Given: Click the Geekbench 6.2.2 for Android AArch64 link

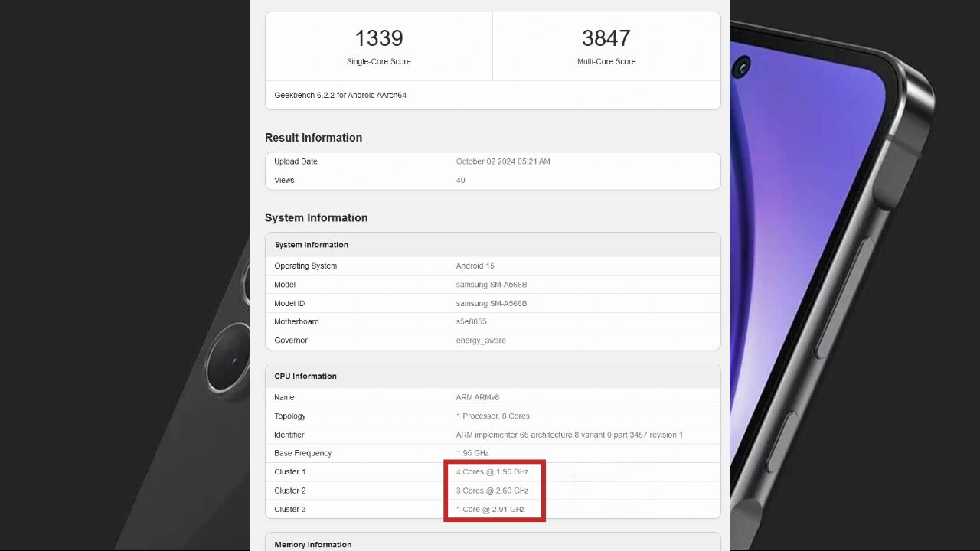Looking at the screenshot, I should [x=340, y=95].
